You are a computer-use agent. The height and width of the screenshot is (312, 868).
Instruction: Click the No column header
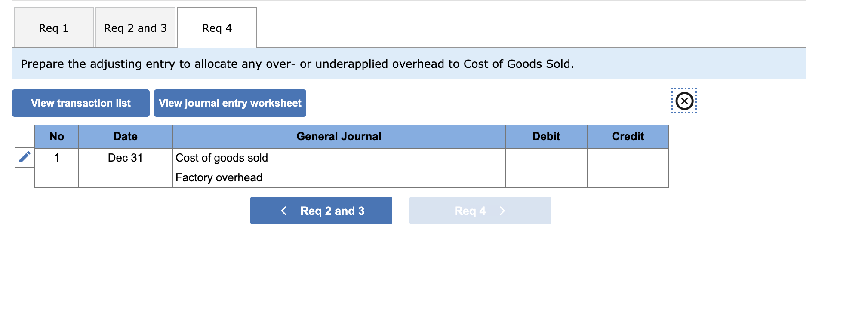point(56,136)
